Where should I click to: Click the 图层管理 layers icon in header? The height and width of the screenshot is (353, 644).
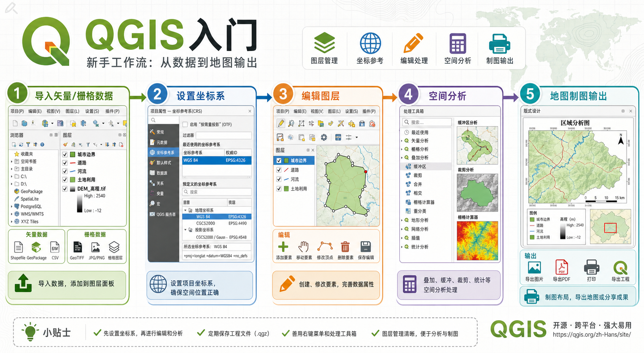(x=324, y=43)
